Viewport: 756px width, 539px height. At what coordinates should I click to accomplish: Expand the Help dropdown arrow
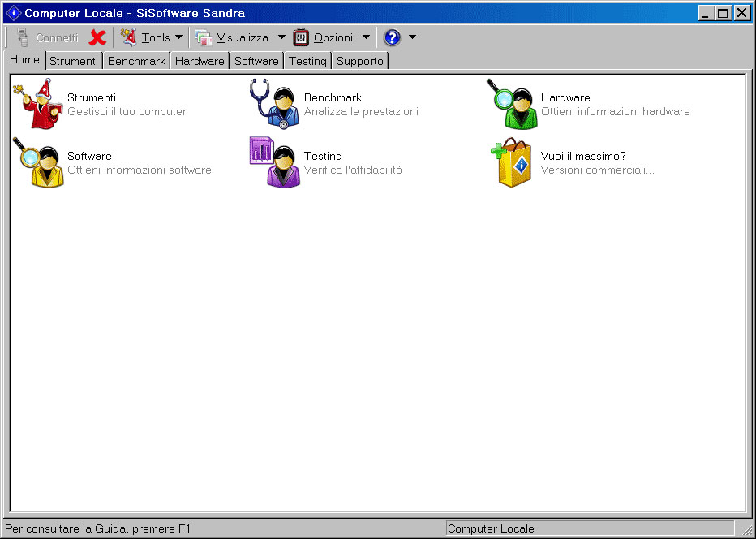(x=411, y=37)
